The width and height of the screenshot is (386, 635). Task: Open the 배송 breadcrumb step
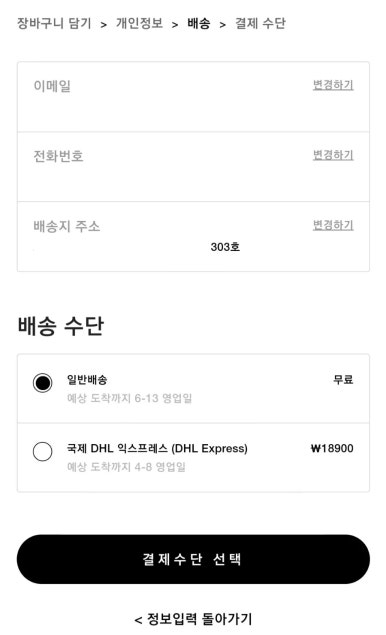point(198,23)
